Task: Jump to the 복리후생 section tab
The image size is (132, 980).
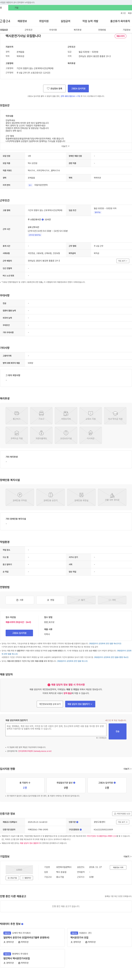Action: pos(77,30)
